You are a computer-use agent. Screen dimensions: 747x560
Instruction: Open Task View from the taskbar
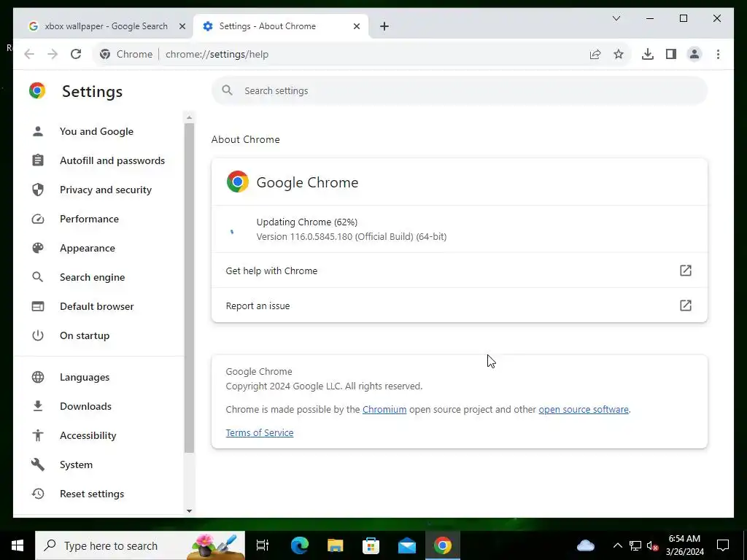tap(263, 545)
